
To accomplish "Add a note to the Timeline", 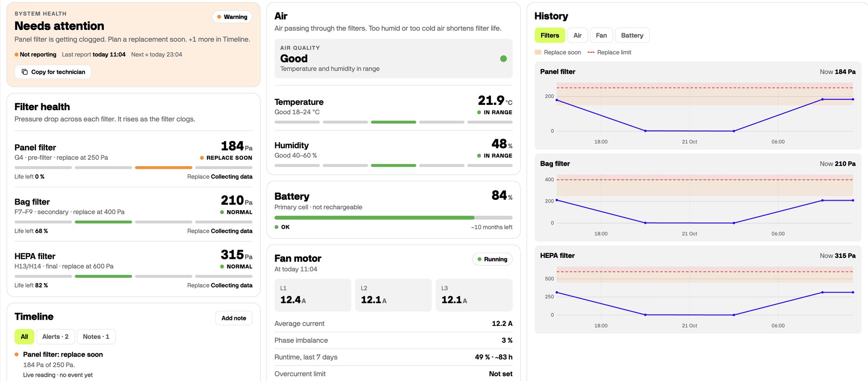I will [x=233, y=318].
